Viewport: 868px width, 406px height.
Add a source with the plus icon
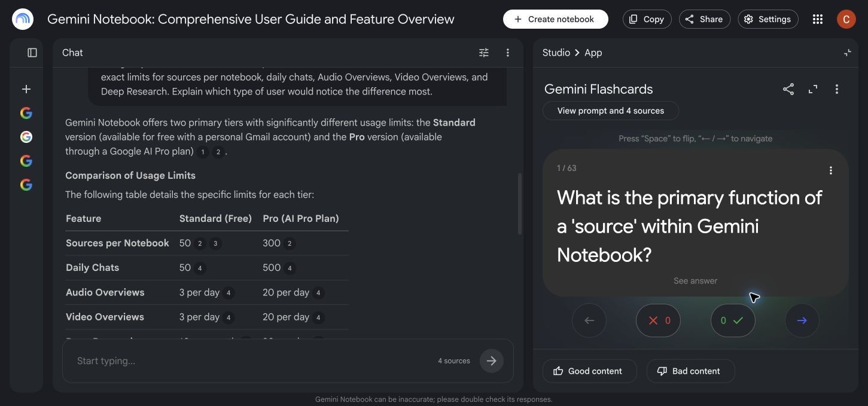26,89
